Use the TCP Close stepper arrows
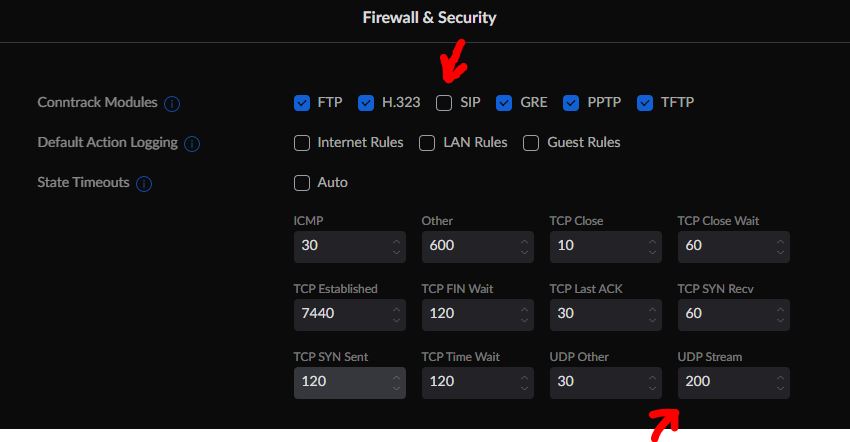 653,246
